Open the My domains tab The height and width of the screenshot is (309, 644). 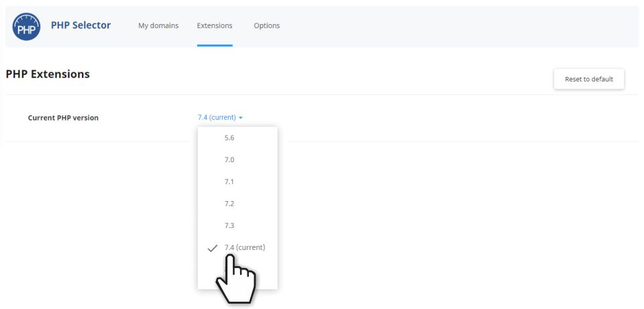pyautogui.click(x=158, y=25)
